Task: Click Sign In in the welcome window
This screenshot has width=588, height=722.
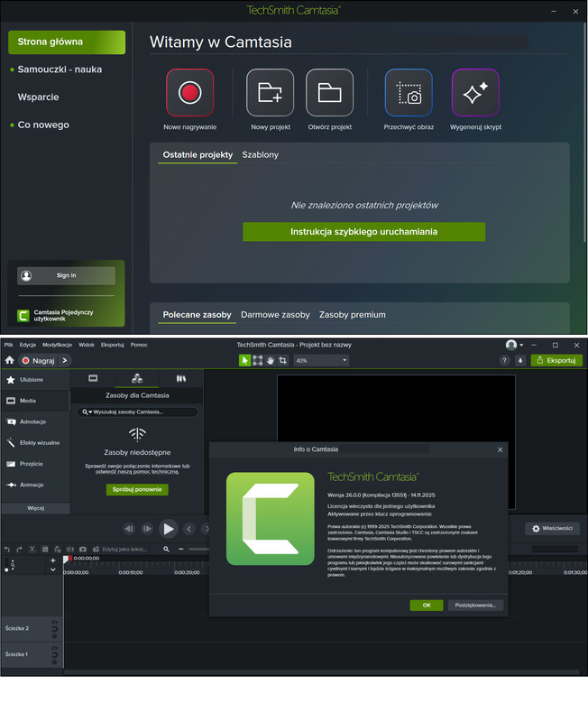Action: (66, 275)
